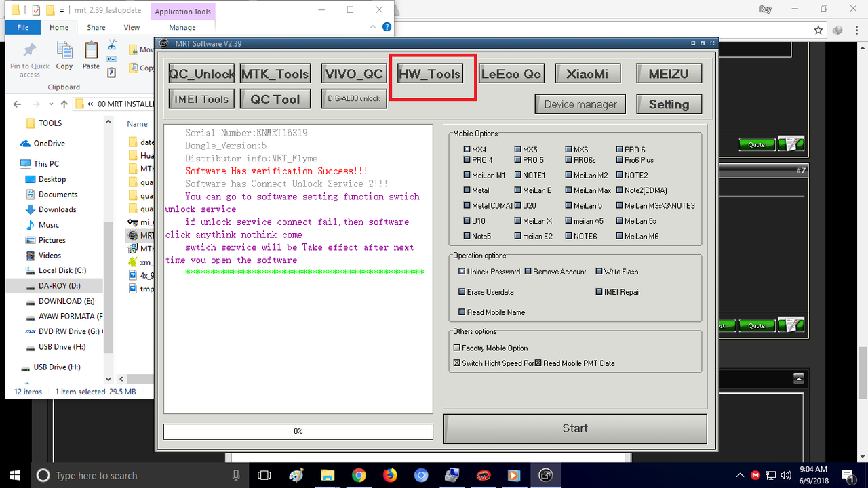Open IMEI Tools
Screen dimensions: 868x488
point(201,99)
